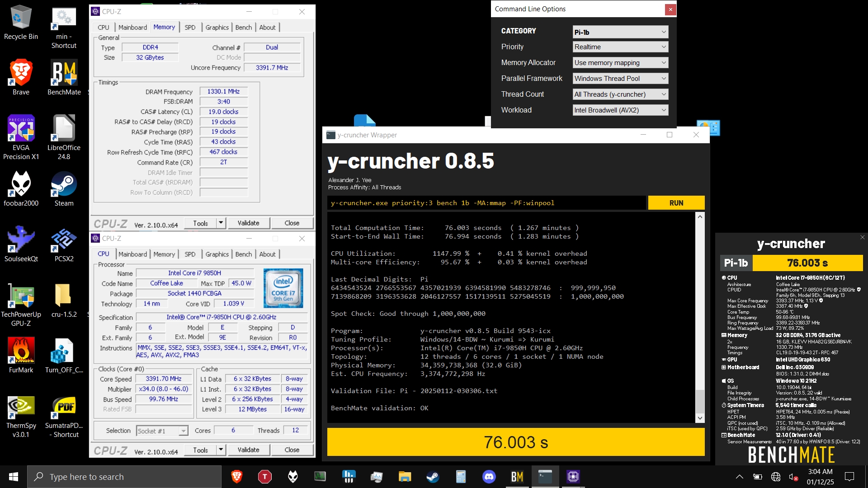868x488 pixels.
Task: Open the Turn_OFF_C... desktop icon
Action: pyautogui.click(x=64, y=355)
